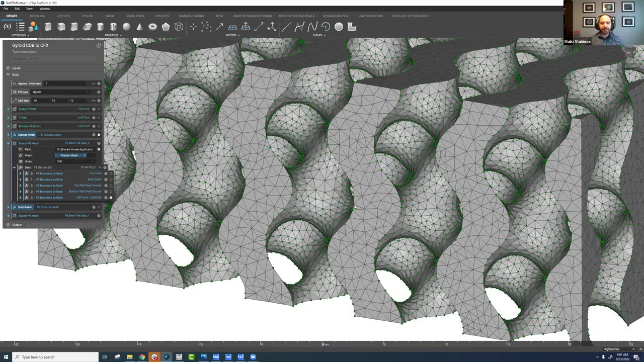
Task: Remove Master Mesh chip with X
Action: [x=85, y=155]
